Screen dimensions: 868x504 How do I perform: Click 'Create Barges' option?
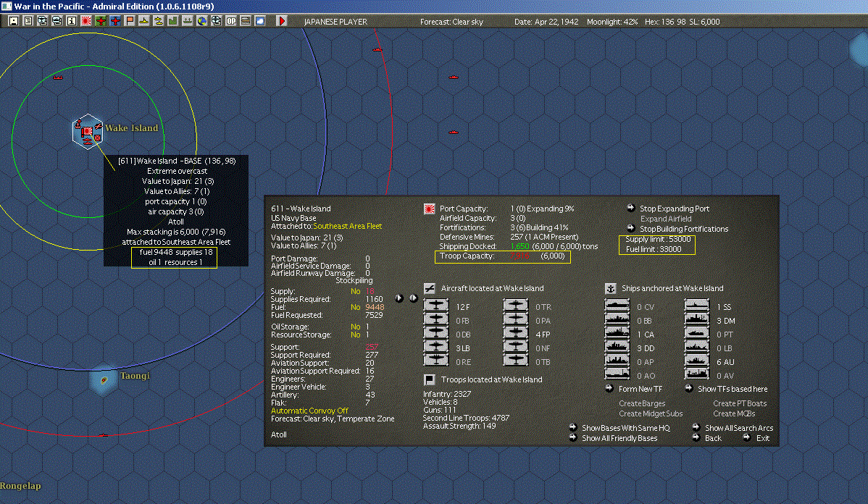pyautogui.click(x=642, y=403)
